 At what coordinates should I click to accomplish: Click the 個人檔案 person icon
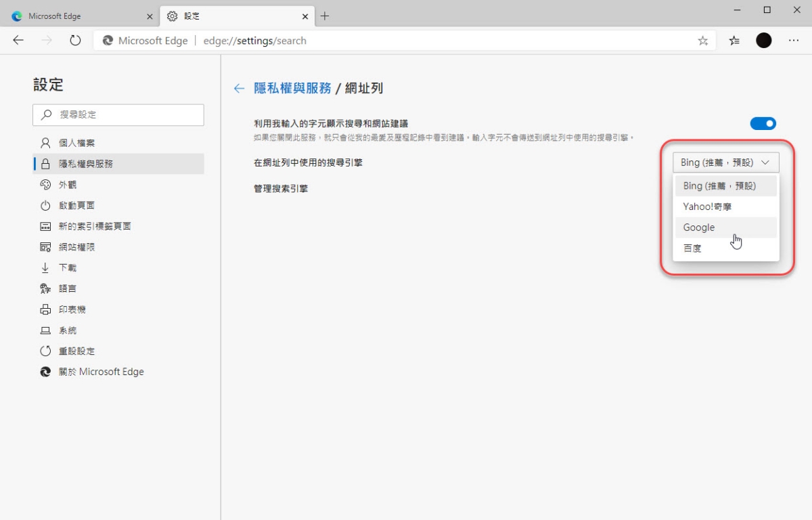pyautogui.click(x=45, y=143)
